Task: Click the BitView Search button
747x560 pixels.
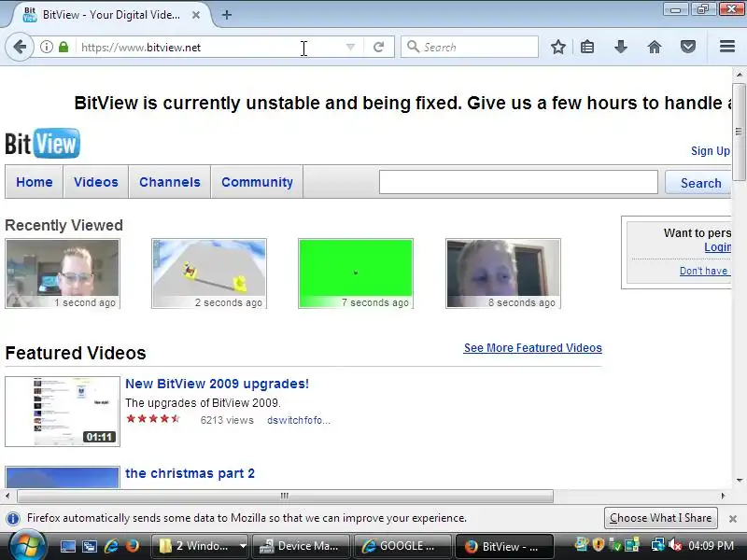Action: tap(698, 183)
